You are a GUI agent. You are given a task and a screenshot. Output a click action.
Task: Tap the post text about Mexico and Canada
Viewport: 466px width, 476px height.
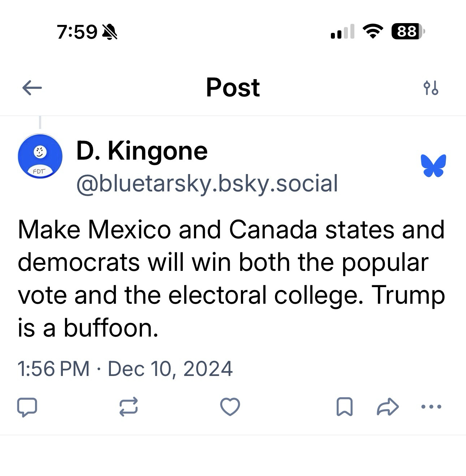click(231, 278)
